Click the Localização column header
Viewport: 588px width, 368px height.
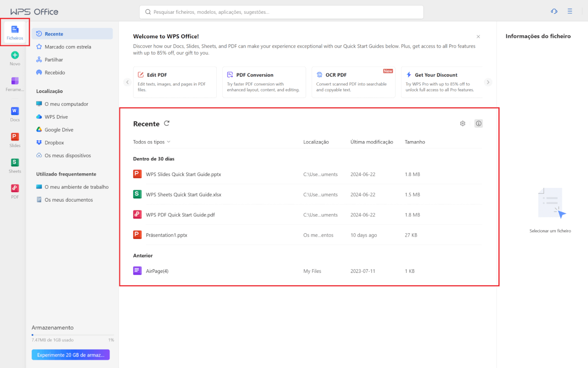[x=316, y=142]
